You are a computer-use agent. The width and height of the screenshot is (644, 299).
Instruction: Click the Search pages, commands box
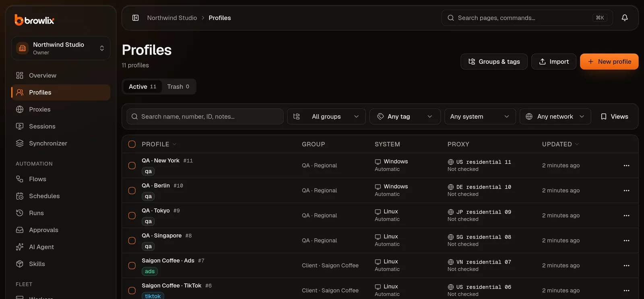pos(527,18)
